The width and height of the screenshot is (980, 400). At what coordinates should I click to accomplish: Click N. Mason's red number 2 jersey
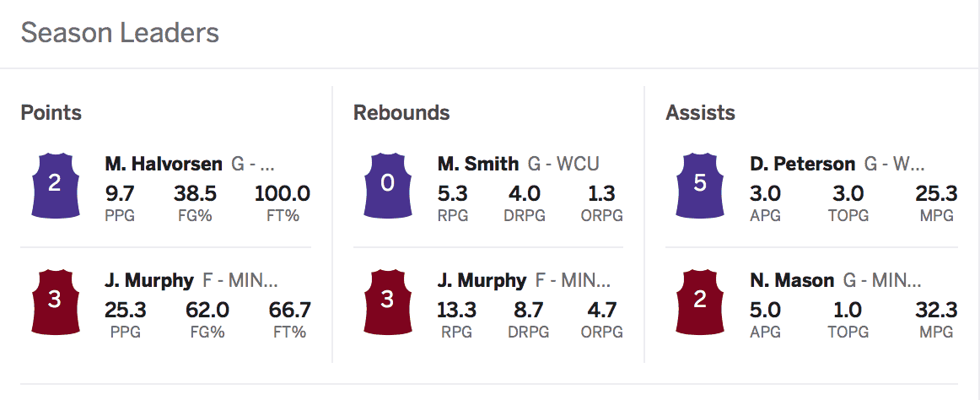700,301
